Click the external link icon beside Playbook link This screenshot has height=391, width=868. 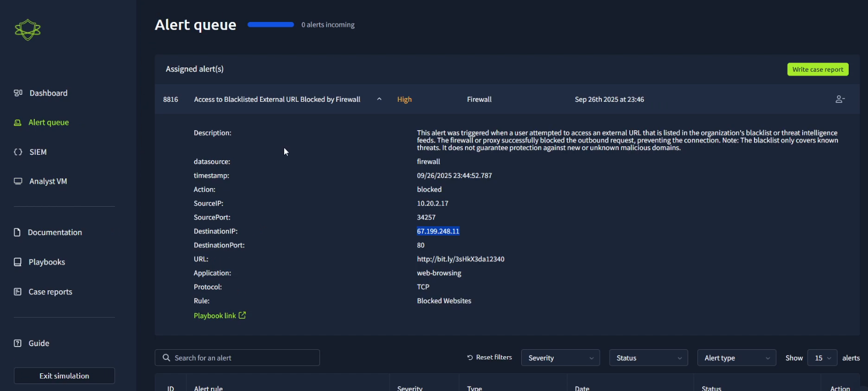pyautogui.click(x=242, y=315)
